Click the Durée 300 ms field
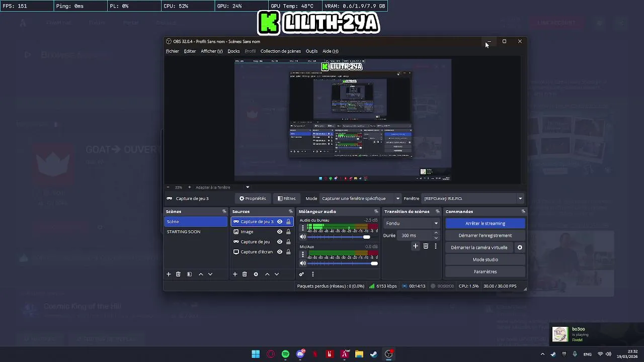 coord(415,235)
